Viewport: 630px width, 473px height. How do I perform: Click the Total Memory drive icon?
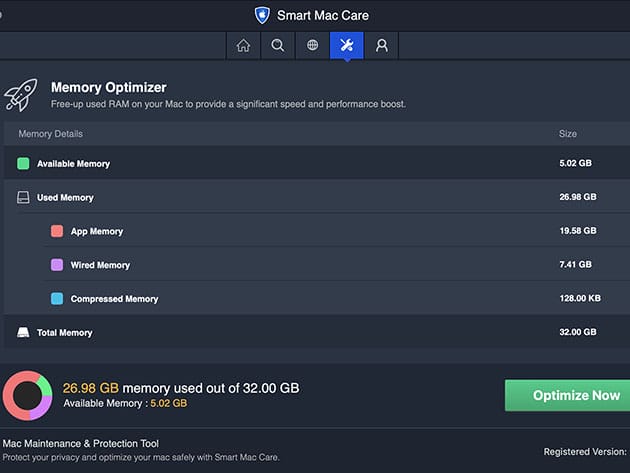click(x=23, y=332)
